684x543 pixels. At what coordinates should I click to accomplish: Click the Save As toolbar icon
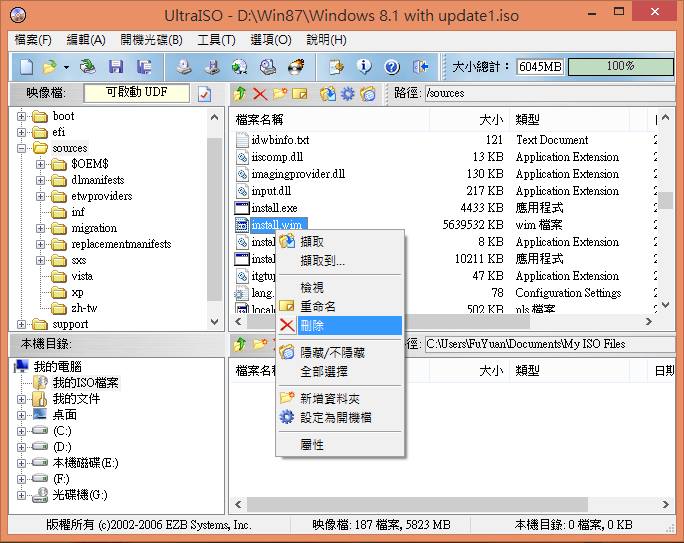tap(144, 67)
